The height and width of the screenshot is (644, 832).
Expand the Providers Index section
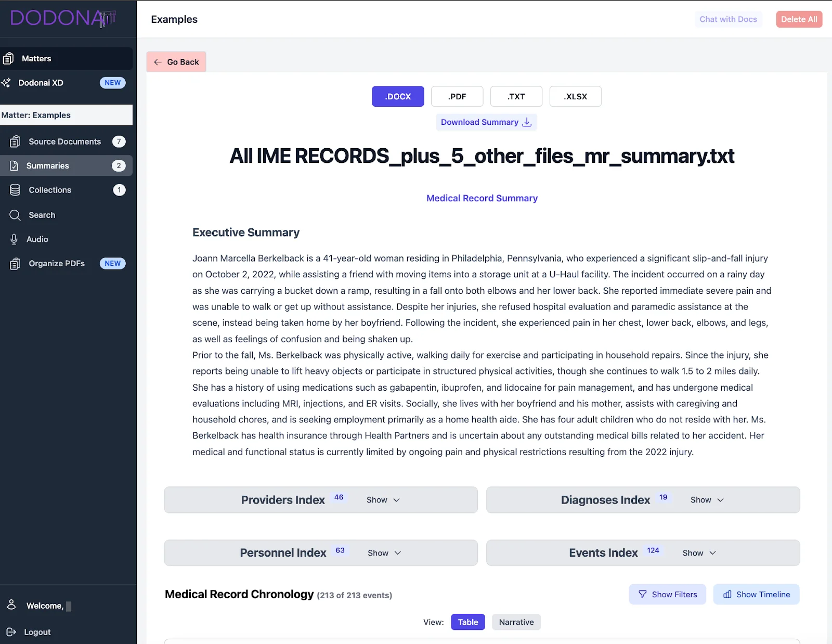[x=383, y=500]
